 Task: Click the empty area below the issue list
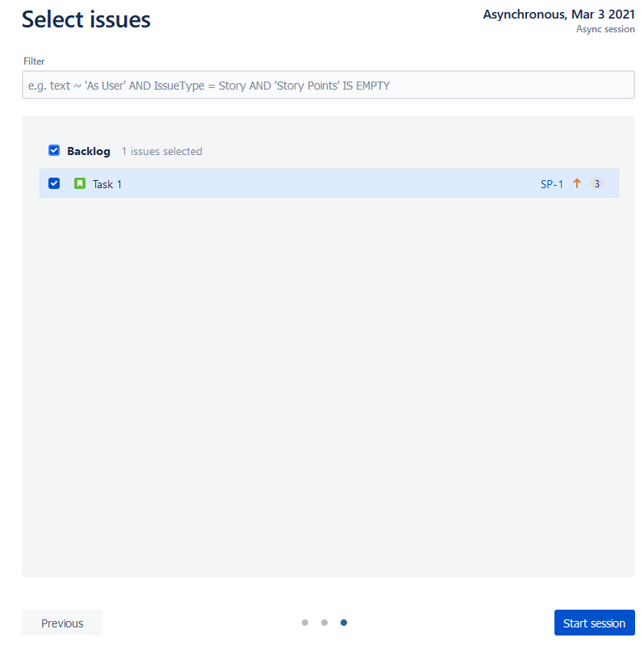click(328, 388)
